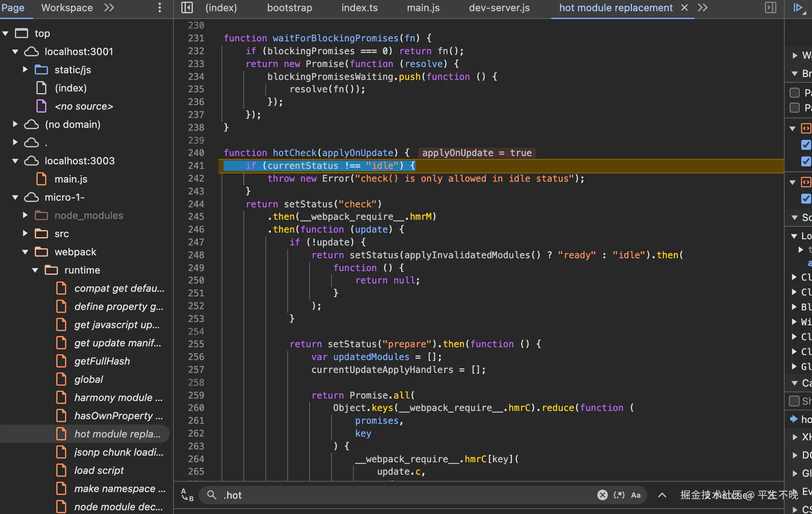812x514 pixels.
Task: Toggle search and replace mode icon
Action: tap(187, 495)
